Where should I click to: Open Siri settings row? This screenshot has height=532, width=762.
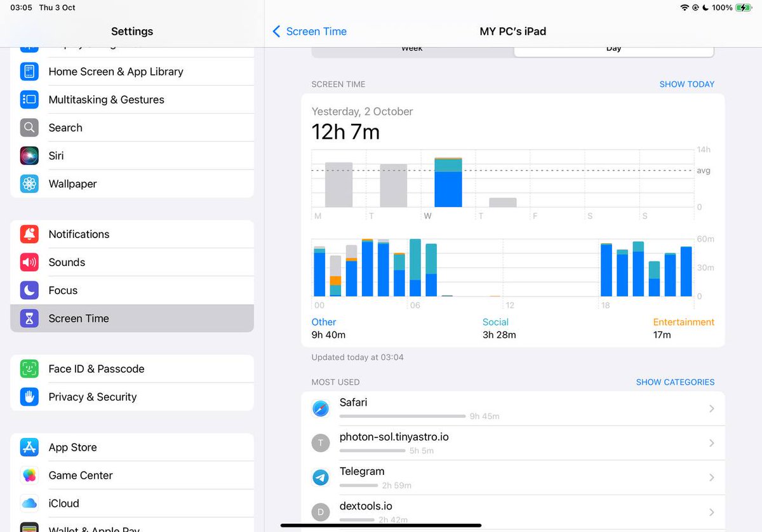[132, 156]
